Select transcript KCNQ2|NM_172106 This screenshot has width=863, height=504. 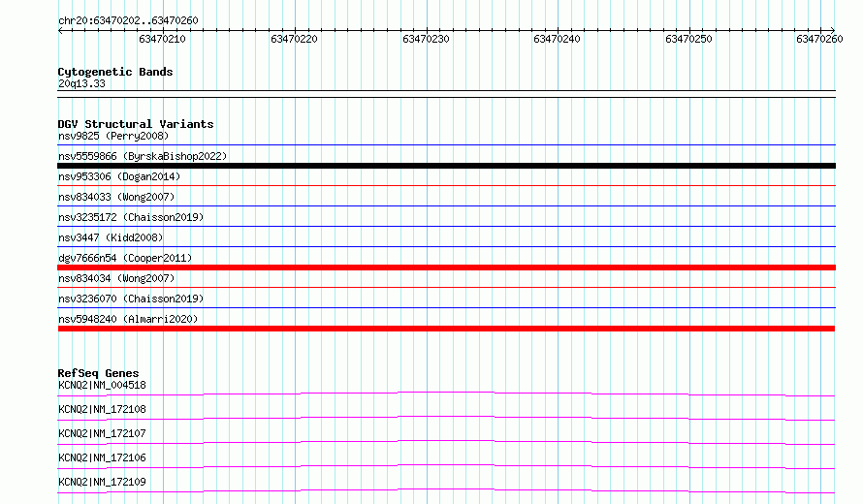[x=102, y=457]
